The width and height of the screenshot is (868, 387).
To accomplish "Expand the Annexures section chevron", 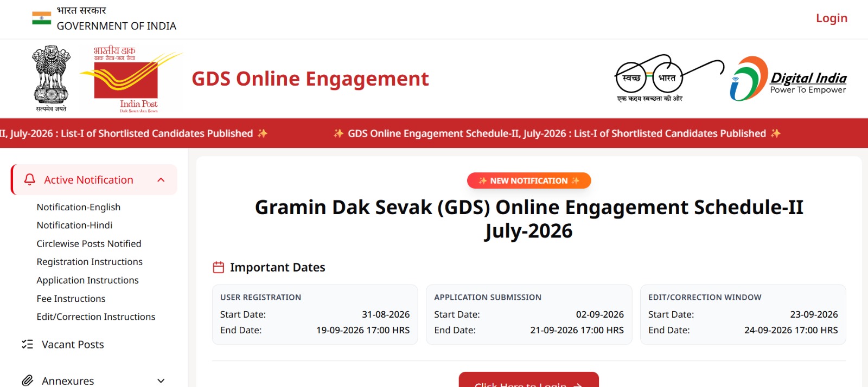I will coord(161,381).
